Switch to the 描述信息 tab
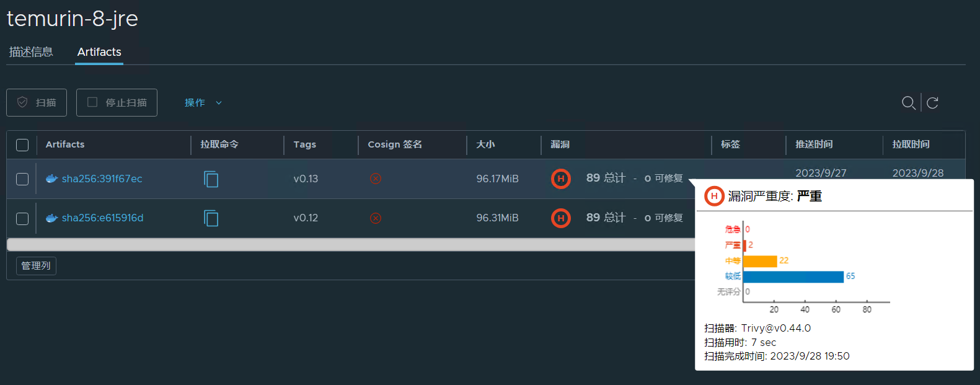This screenshot has width=980, height=385. point(31,52)
